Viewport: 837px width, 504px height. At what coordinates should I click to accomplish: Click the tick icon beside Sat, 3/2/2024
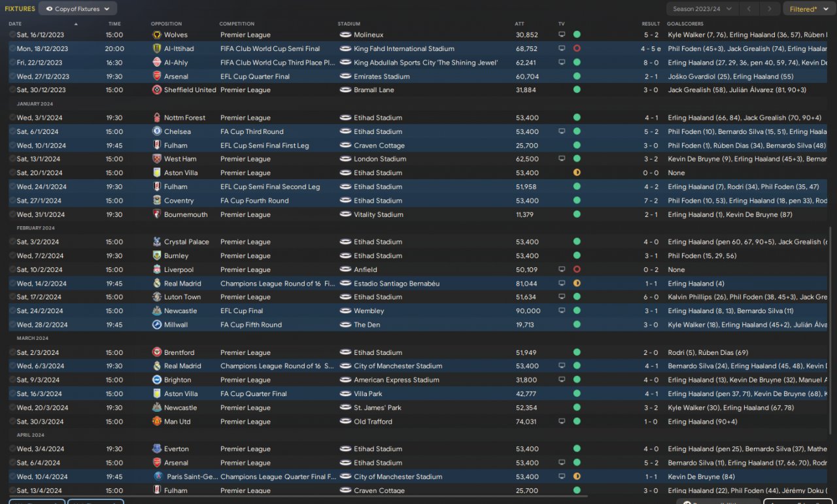pyautogui.click(x=12, y=242)
